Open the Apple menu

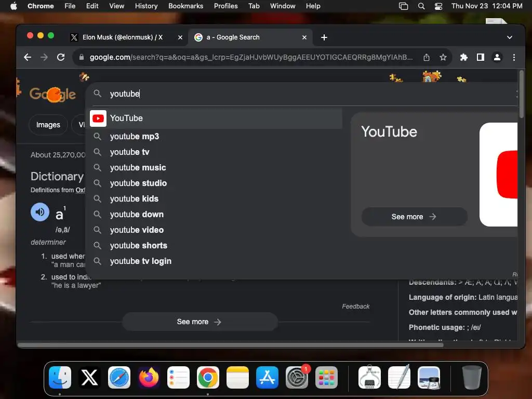tap(14, 6)
